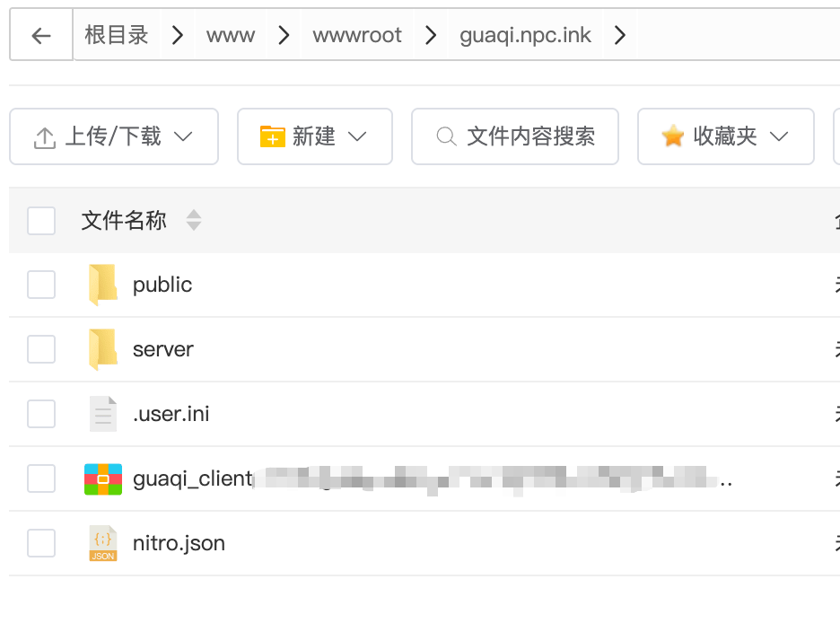Sort by 文件名称 using sort arrows
The width and height of the screenshot is (840, 632).
pos(193,220)
